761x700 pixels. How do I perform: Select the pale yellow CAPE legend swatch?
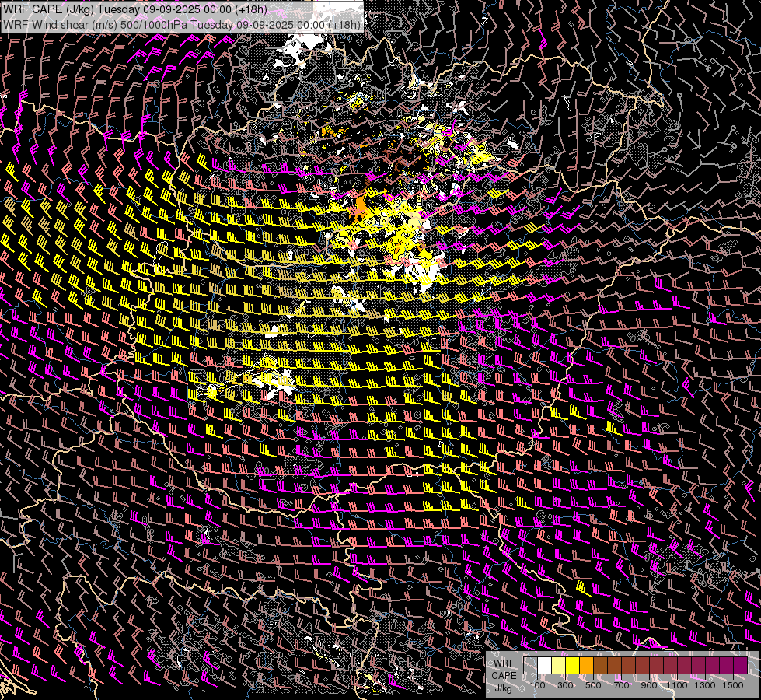pos(559,666)
